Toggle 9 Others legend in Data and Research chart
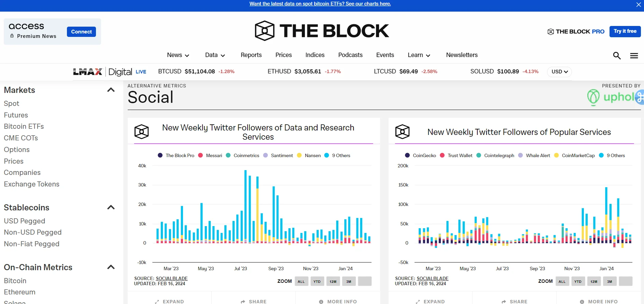This screenshot has width=644, height=304. 337,155
